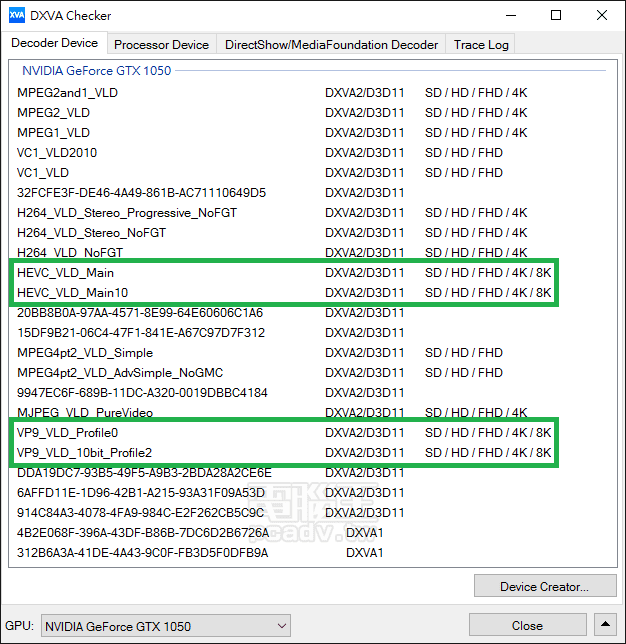Select the 20BB8B0A-97AA-4571-8E99-64E60606C1A6 row
Image resolution: width=626 pixels, height=644 pixels.
coord(313,313)
